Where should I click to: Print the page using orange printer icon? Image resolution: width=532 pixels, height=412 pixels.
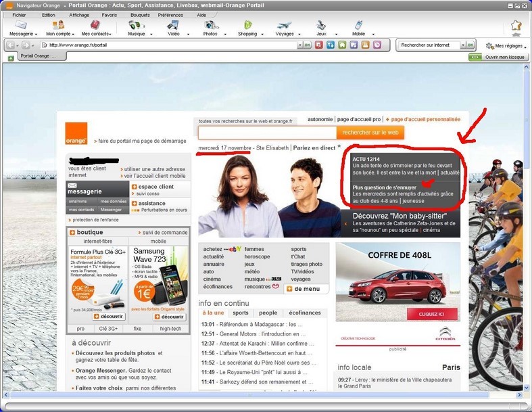click(x=365, y=45)
